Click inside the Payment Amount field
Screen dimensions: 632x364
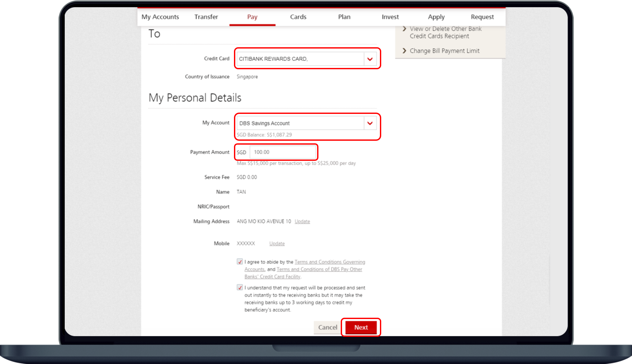[283, 152]
